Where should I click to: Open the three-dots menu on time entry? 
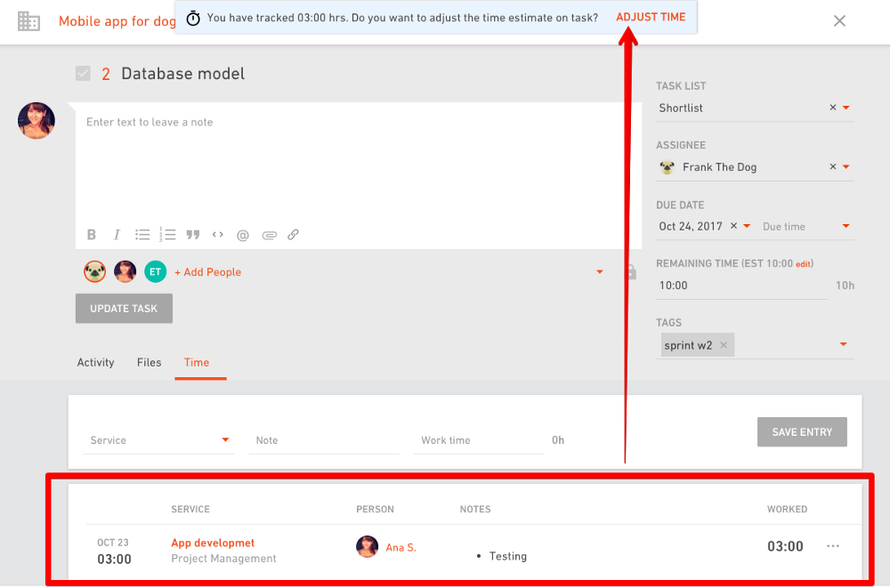pyautogui.click(x=833, y=546)
